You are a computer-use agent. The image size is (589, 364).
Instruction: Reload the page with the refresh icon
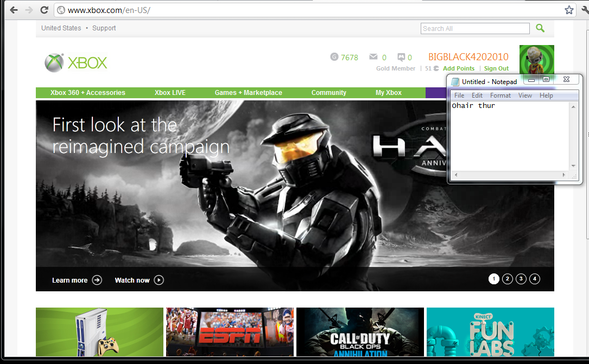[44, 10]
